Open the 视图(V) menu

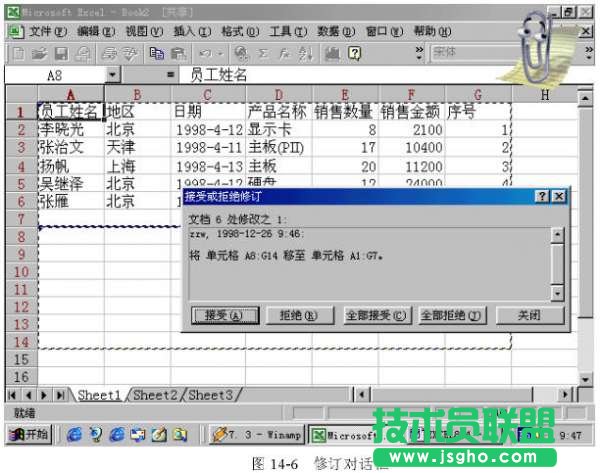point(144,31)
